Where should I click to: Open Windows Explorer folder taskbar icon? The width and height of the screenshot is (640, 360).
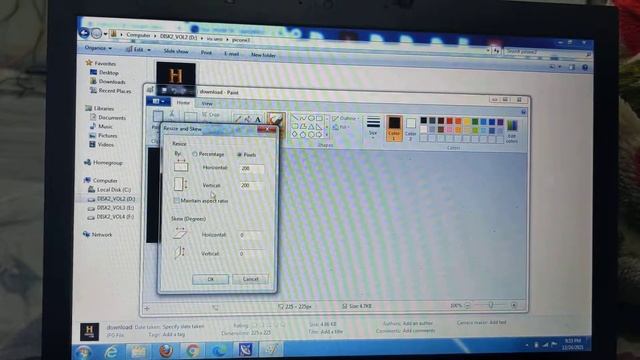click(138, 351)
